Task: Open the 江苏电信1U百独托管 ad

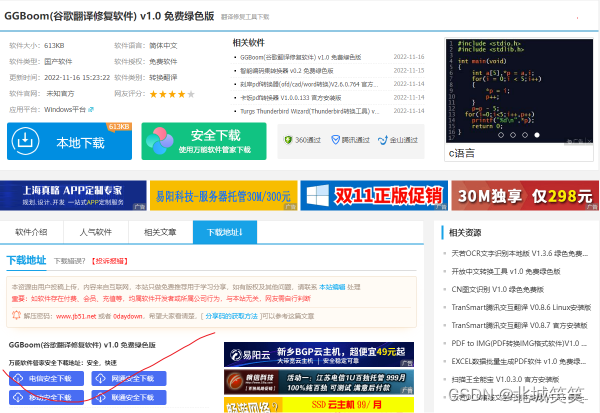Action: (319, 382)
